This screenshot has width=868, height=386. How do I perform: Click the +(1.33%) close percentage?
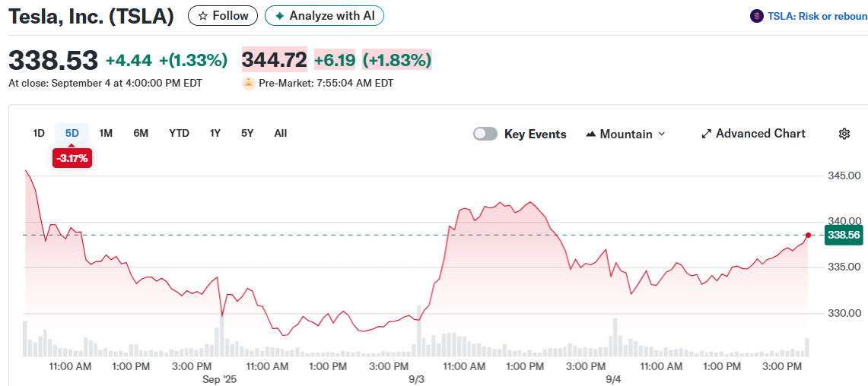tap(193, 60)
